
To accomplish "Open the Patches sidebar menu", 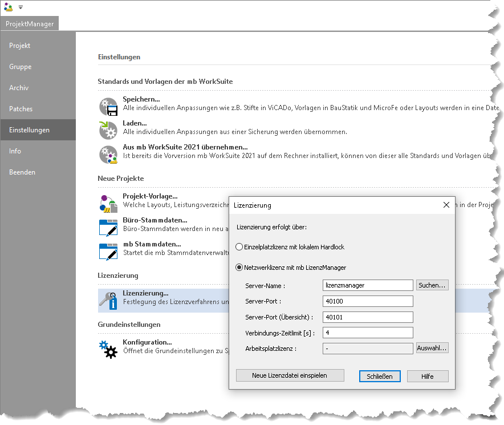I will [38, 109].
